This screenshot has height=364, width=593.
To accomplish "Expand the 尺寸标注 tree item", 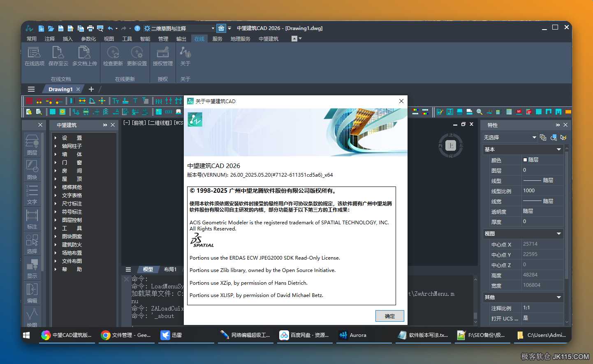I will pyautogui.click(x=56, y=203).
